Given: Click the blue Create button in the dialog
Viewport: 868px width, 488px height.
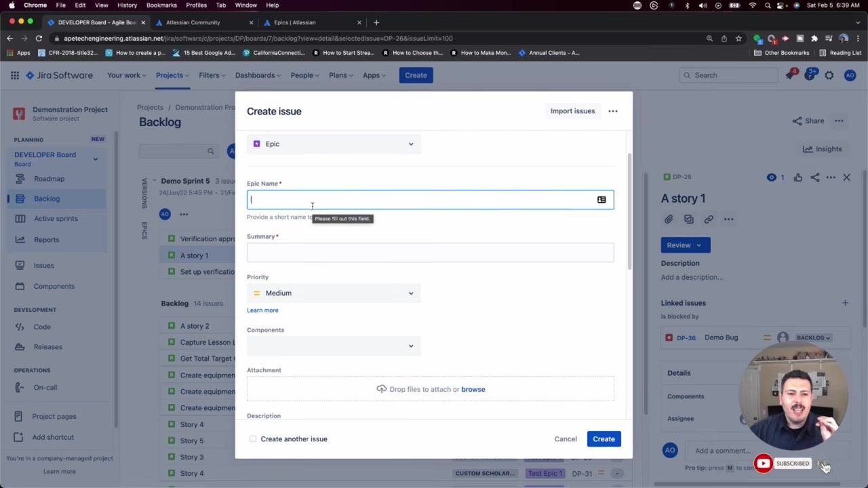Looking at the screenshot, I should point(604,439).
